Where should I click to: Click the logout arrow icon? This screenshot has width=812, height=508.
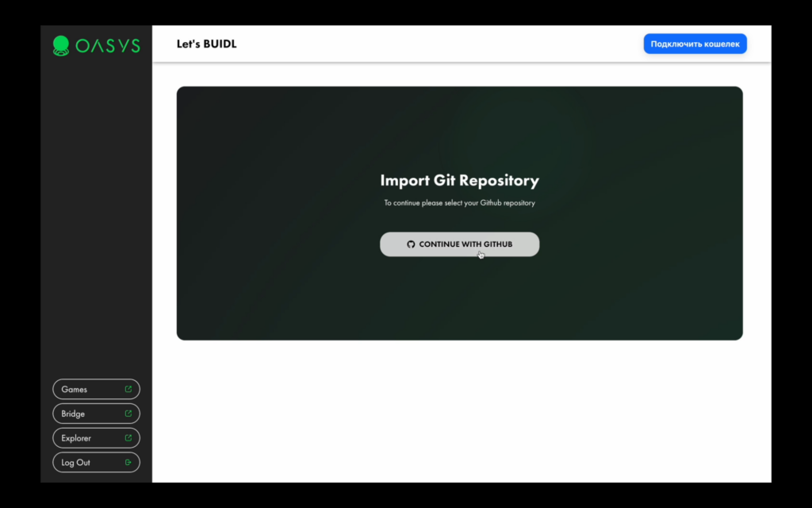pos(128,463)
